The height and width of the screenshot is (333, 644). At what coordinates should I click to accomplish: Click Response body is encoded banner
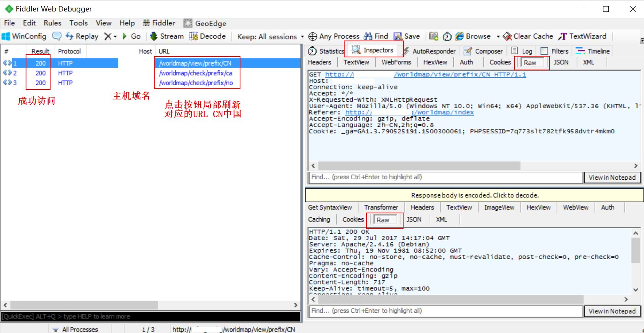(x=474, y=195)
